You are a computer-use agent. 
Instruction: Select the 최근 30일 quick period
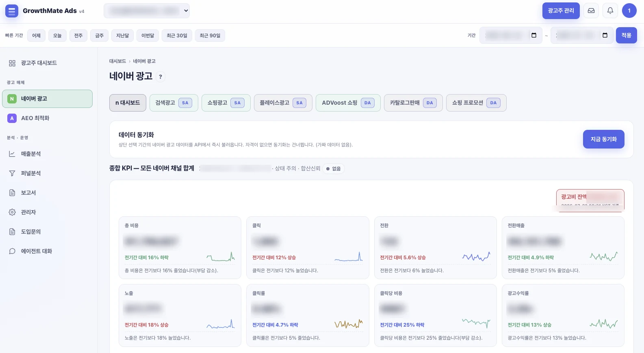click(177, 36)
